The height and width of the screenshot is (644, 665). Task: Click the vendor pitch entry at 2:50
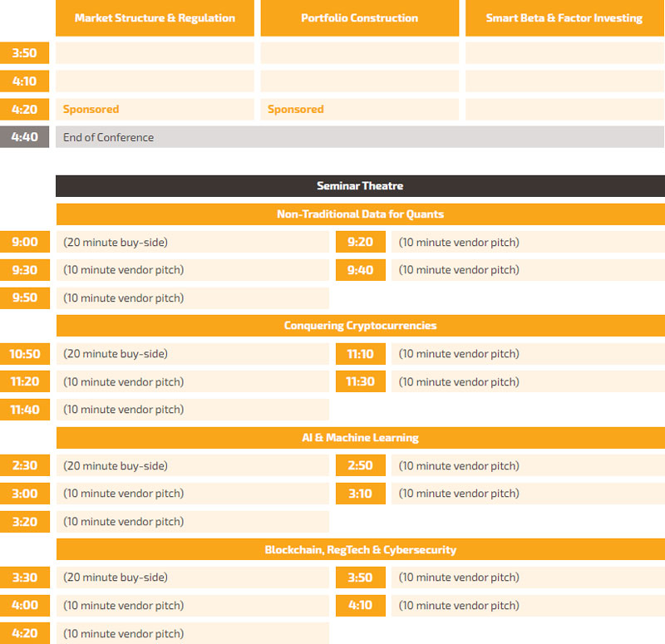528,465
